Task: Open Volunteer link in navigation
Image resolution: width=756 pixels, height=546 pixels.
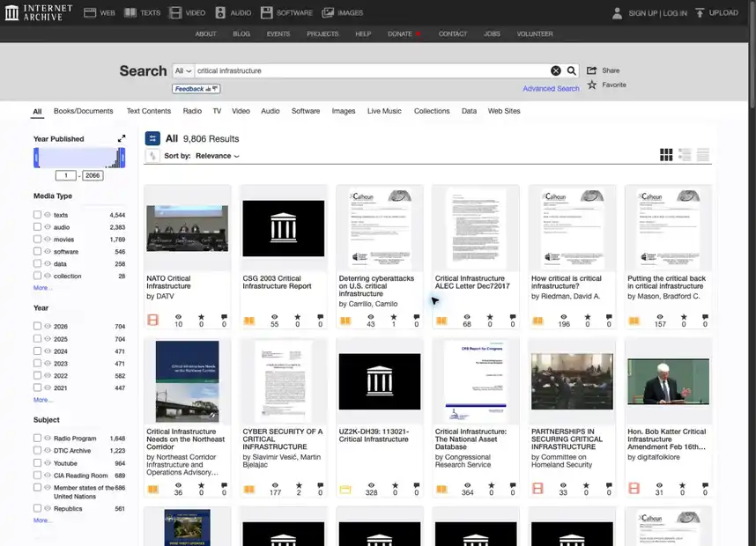Action: [535, 33]
